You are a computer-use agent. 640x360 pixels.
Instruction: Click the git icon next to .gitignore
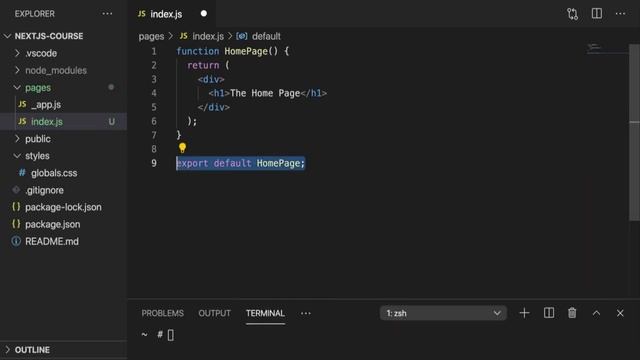click(x=16, y=190)
